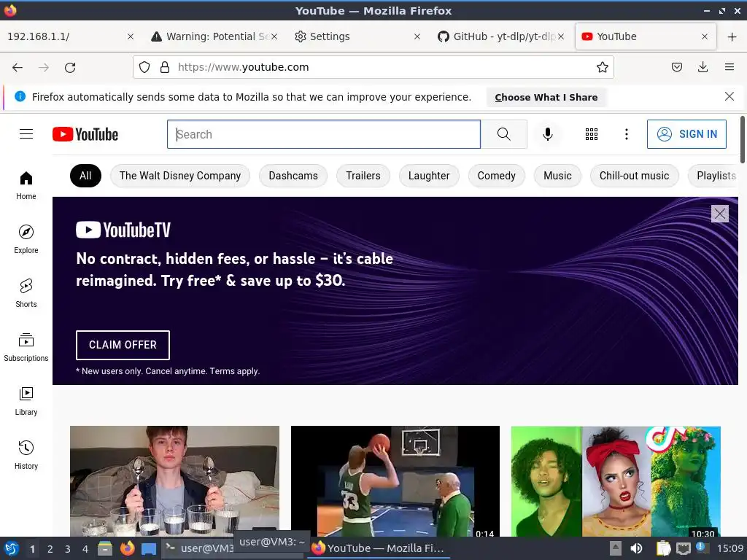
Task: Open tracking protection shield icon
Action: coord(144,67)
